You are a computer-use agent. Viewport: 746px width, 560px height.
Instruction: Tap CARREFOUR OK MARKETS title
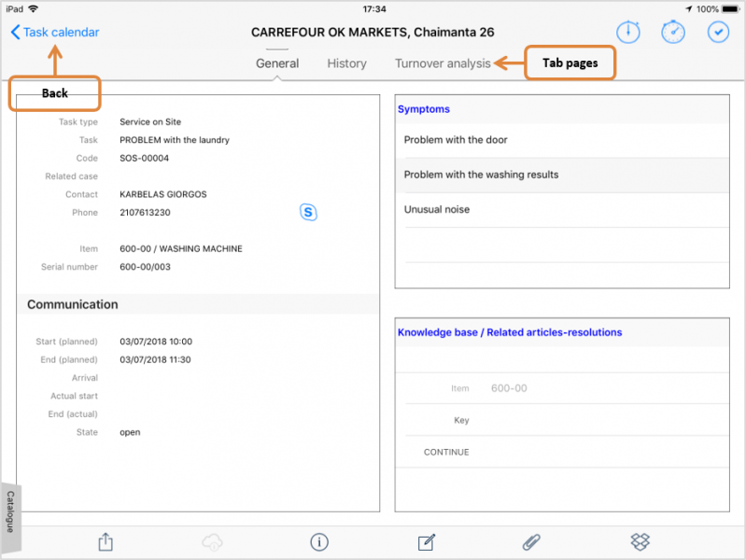(x=373, y=33)
